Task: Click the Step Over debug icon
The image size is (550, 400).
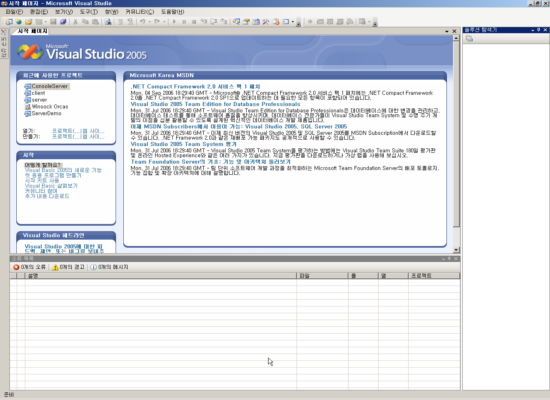Action: point(214,22)
